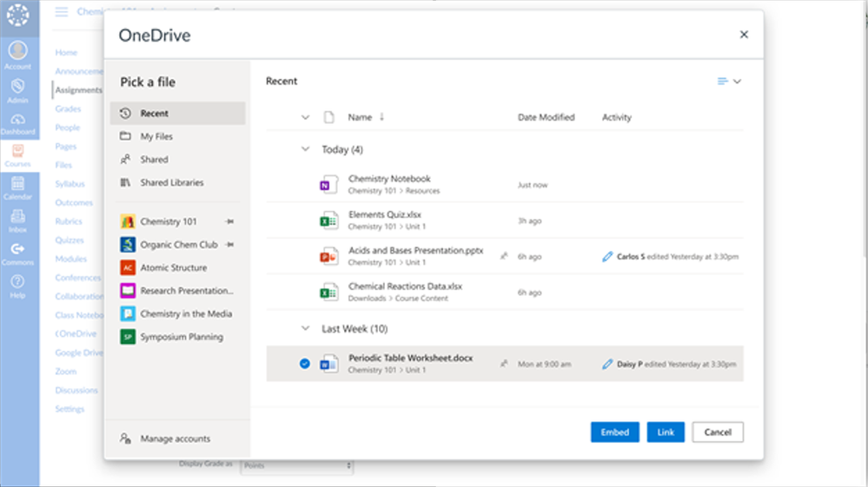The image size is (868, 487).
Task: Click the Periodic Table Worksheet Word icon
Action: [x=328, y=364]
